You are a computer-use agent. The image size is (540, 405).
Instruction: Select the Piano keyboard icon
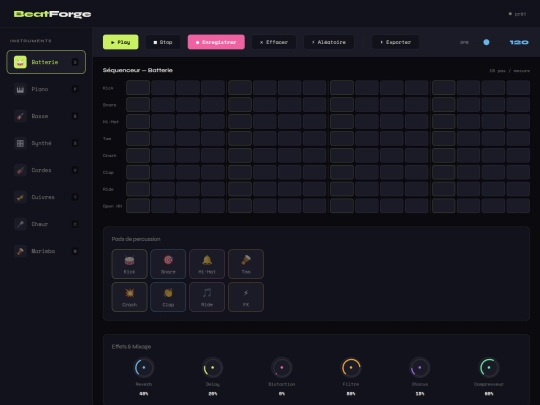tap(20, 89)
